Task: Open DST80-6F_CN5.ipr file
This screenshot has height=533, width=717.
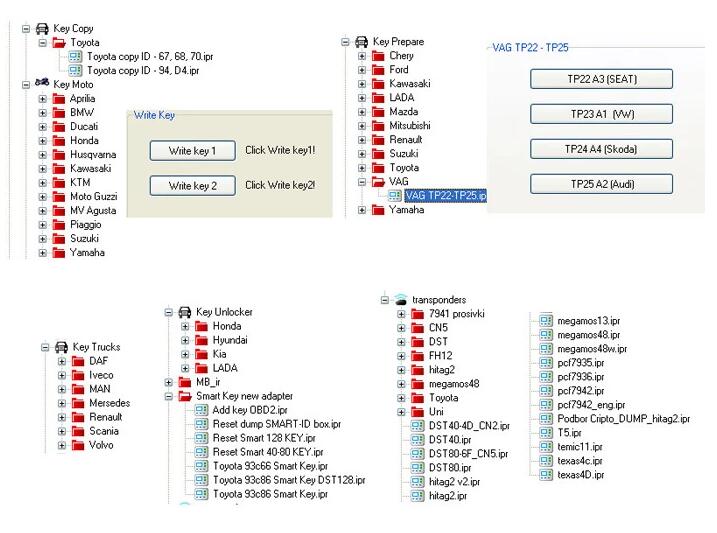Action: 469,454
